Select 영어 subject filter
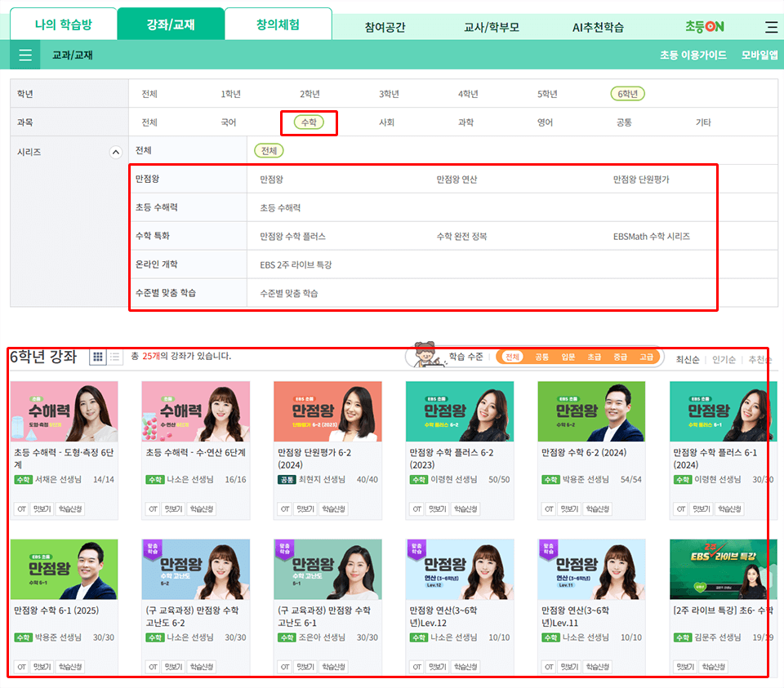Viewport: 784px width, 688px height. pos(545,122)
